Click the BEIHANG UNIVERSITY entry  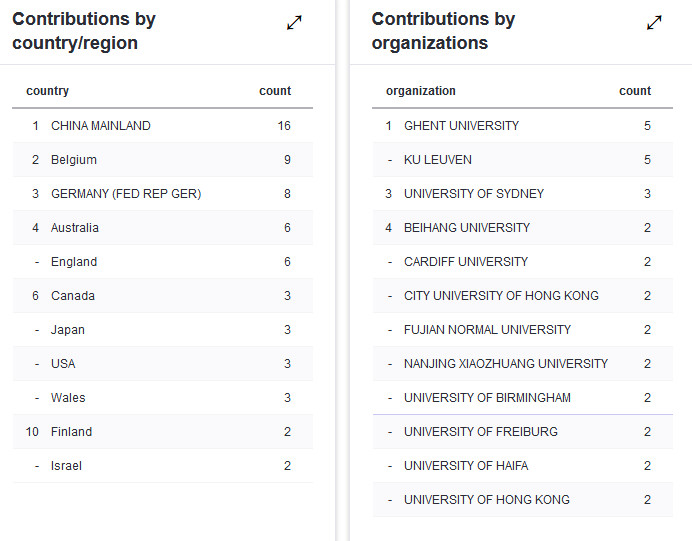pyautogui.click(x=467, y=228)
